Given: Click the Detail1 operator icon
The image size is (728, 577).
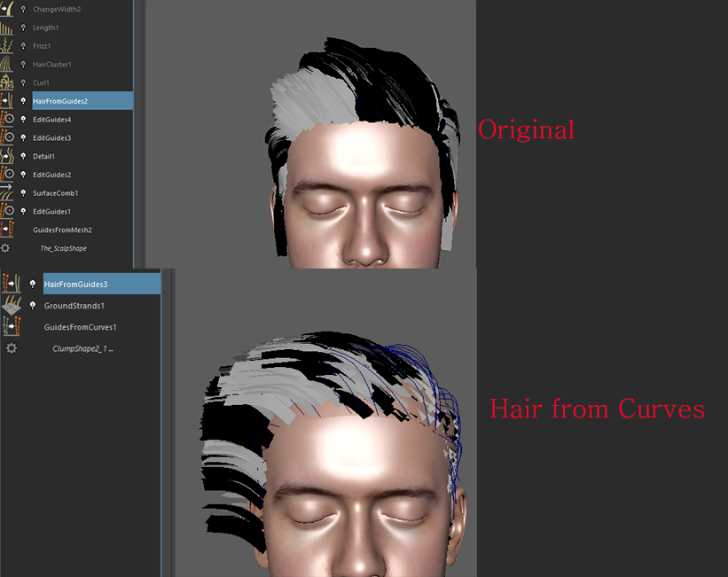Looking at the screenshot, I should click(7, 156).
